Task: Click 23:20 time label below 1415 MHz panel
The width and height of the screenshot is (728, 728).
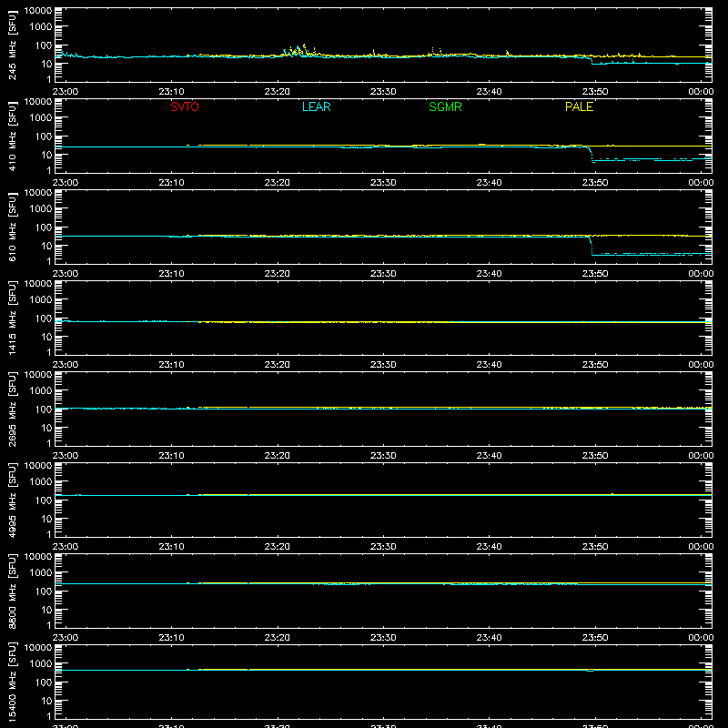Action: (278, 365)
